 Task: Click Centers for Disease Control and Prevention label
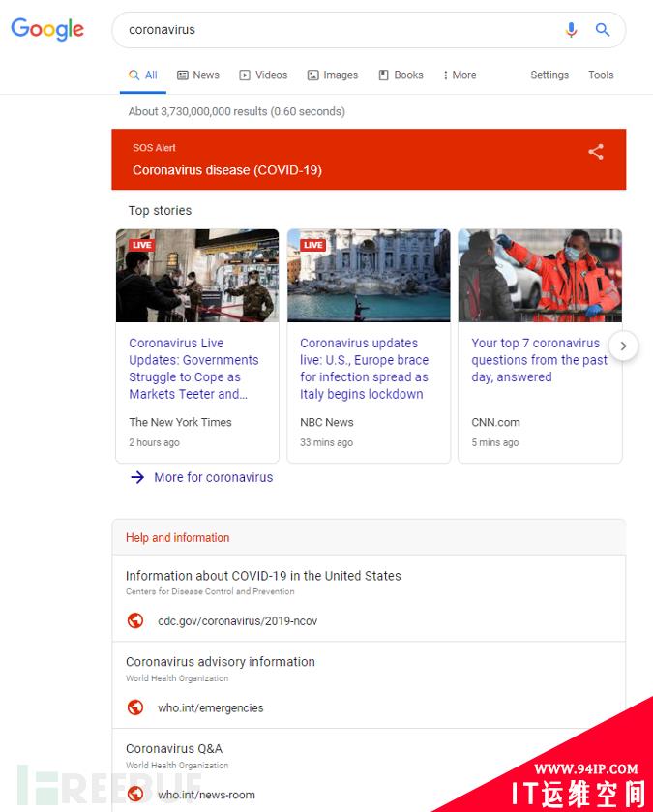[210, 591]
